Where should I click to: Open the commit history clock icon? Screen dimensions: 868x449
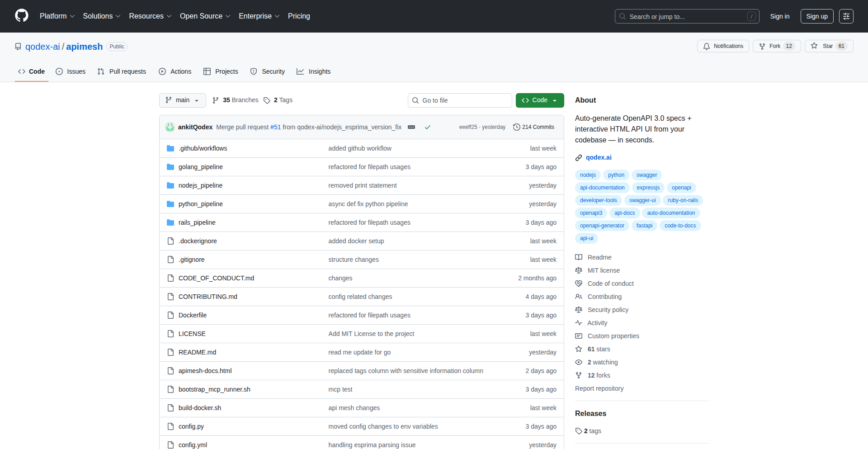coord(516,127)
